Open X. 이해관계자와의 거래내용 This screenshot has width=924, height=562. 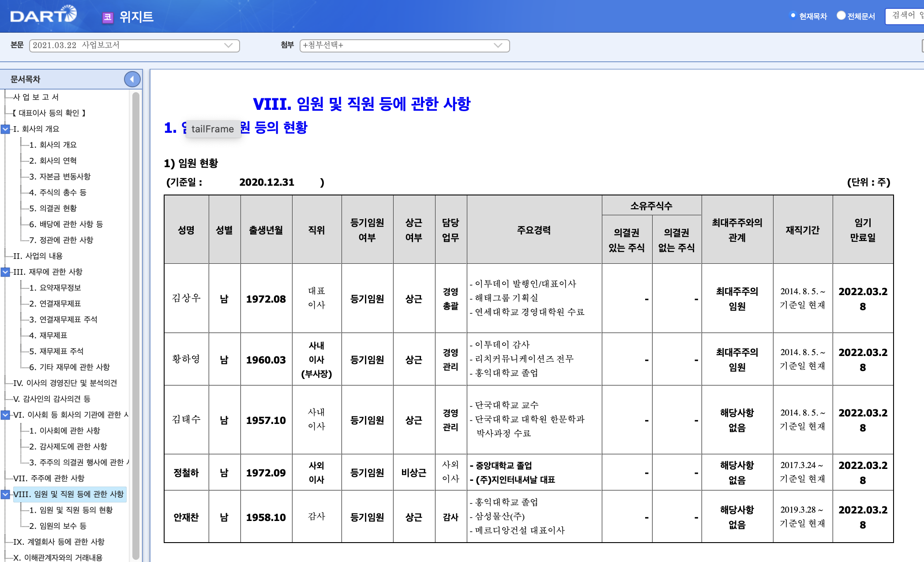tap(58, 557)
